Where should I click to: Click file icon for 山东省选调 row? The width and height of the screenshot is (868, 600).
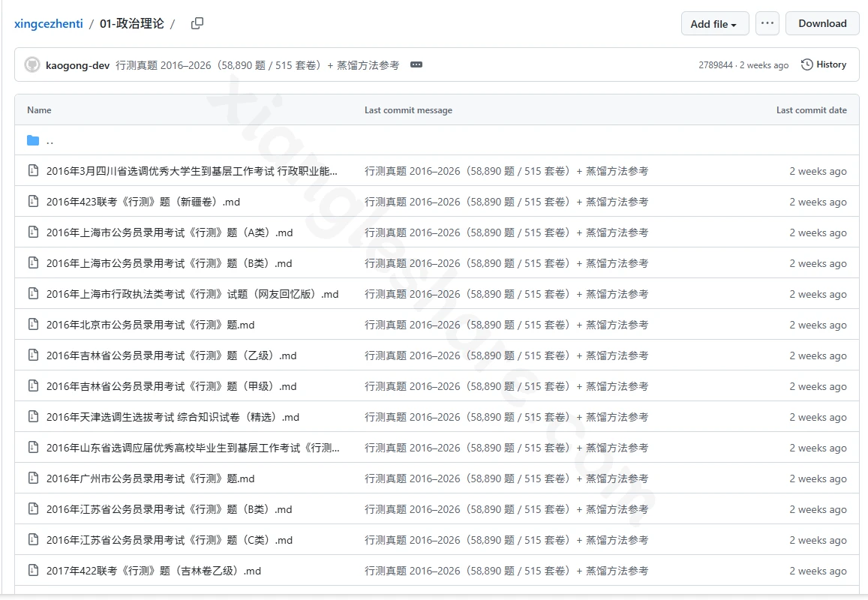pos(33,447)
